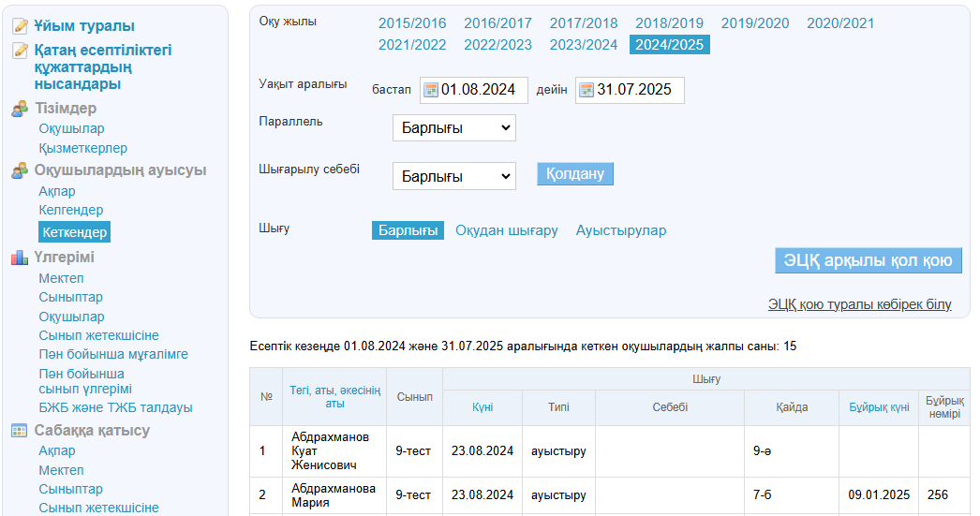
Task: Click the icon beside Қатаң есептіліктегі құжаттардың нысандары
Action: [x=20, y=51]
